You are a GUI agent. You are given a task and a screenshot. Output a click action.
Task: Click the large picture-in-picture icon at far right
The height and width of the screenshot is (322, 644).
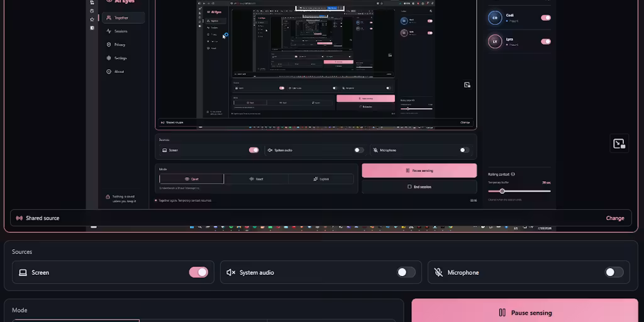(x=619, y=144)
